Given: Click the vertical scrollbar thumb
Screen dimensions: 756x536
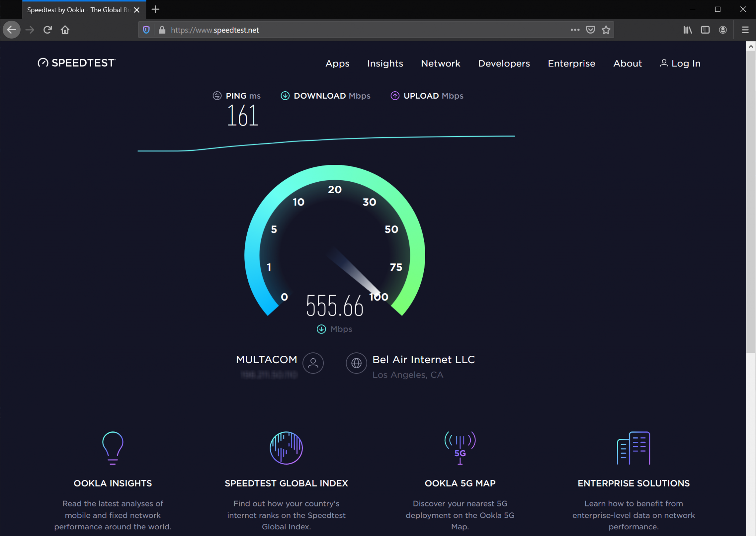Looking at the screenshot, I should [x=751, y=202].
